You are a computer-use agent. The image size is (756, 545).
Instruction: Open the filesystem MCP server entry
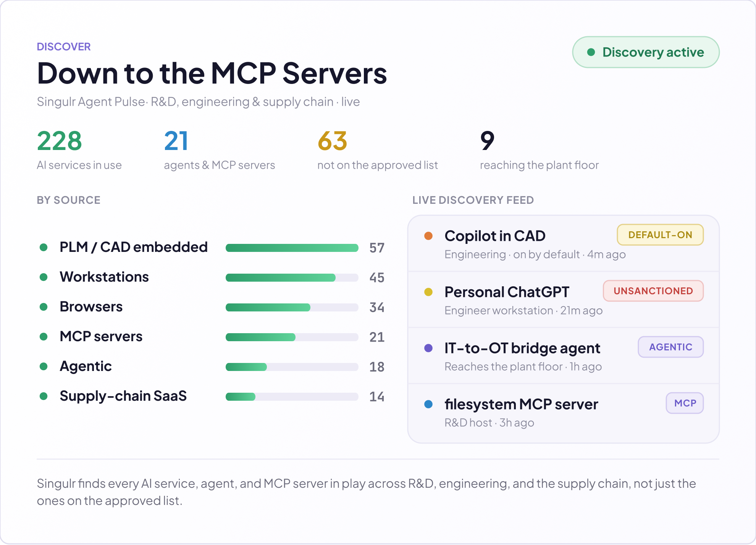click(564, 413)
